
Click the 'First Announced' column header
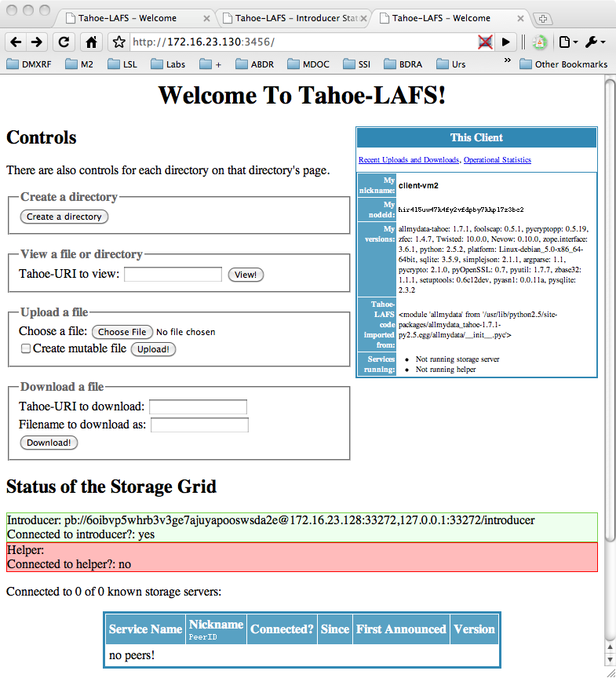(x=401, y=629)
